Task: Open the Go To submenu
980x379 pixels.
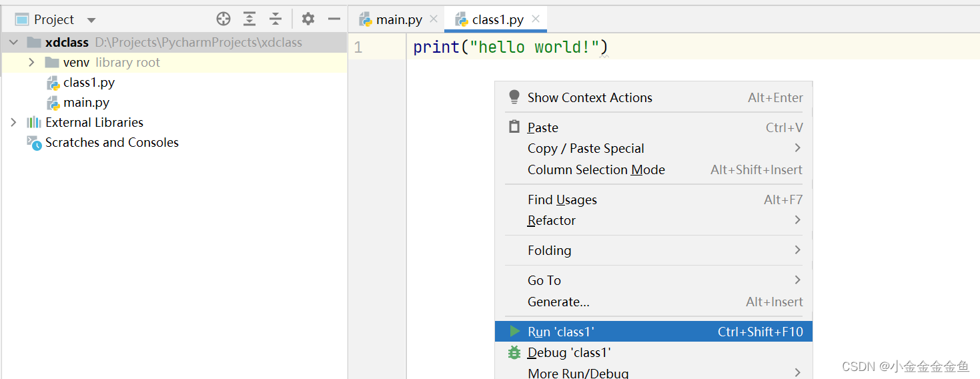Action: (x=654, y=280)
